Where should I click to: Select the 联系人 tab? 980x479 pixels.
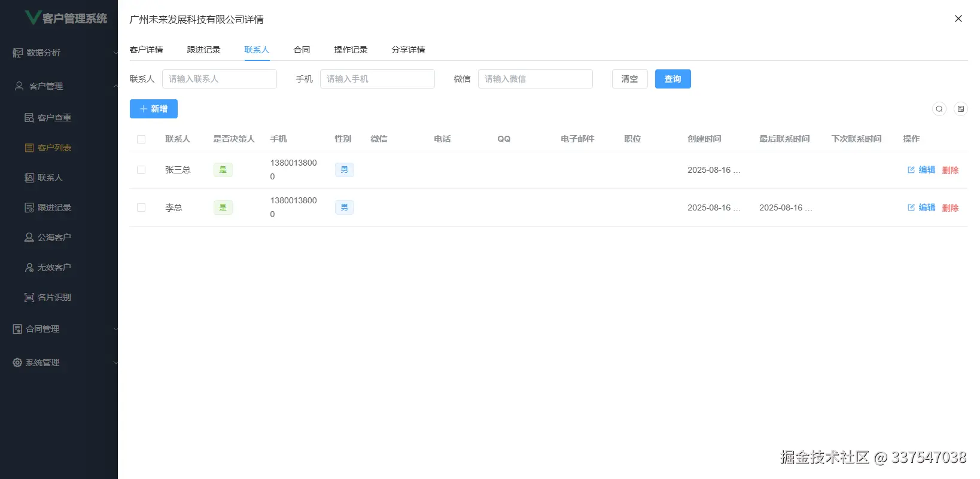point(257,50)
